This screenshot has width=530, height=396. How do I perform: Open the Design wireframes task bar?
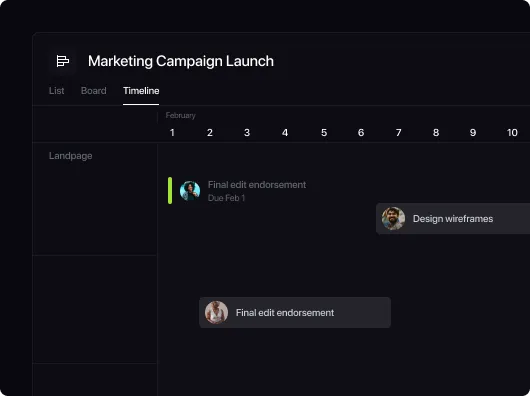(x=453, y=219)
